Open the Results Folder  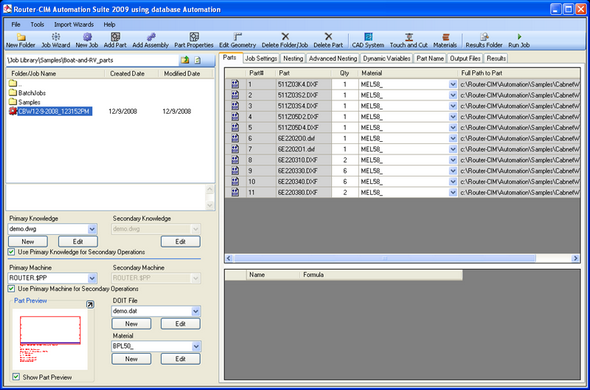484,41
